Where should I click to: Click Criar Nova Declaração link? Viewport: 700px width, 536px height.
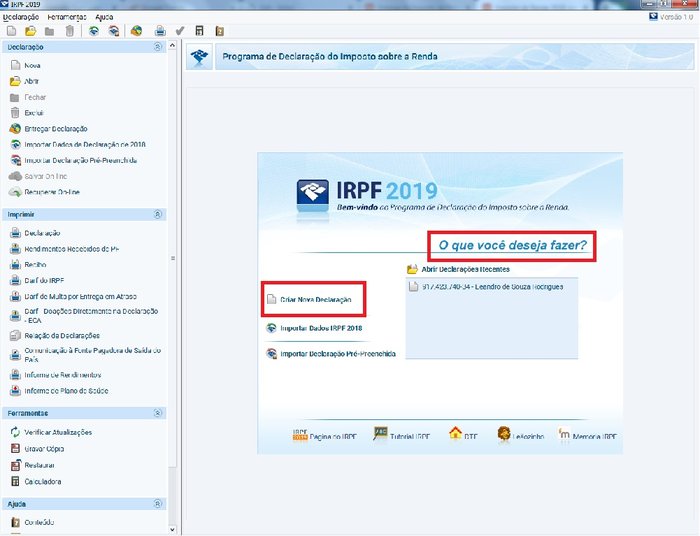point(309,299)
